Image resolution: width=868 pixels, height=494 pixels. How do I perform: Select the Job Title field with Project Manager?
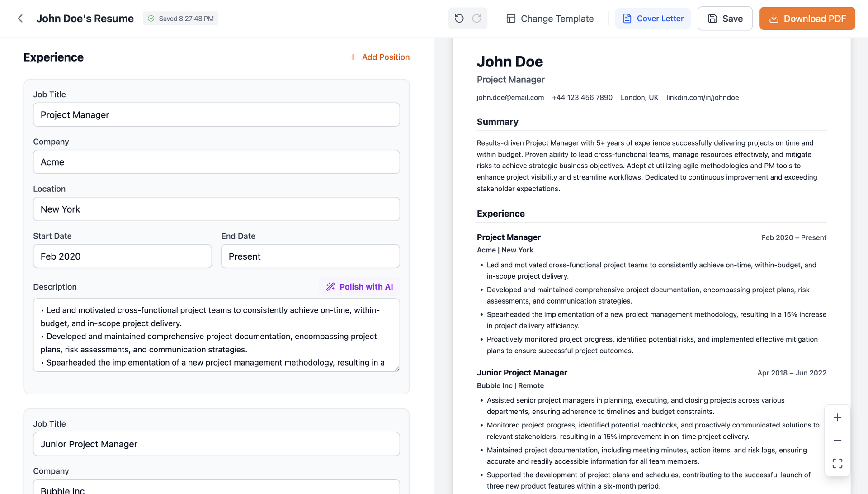[x=217, y=114]
